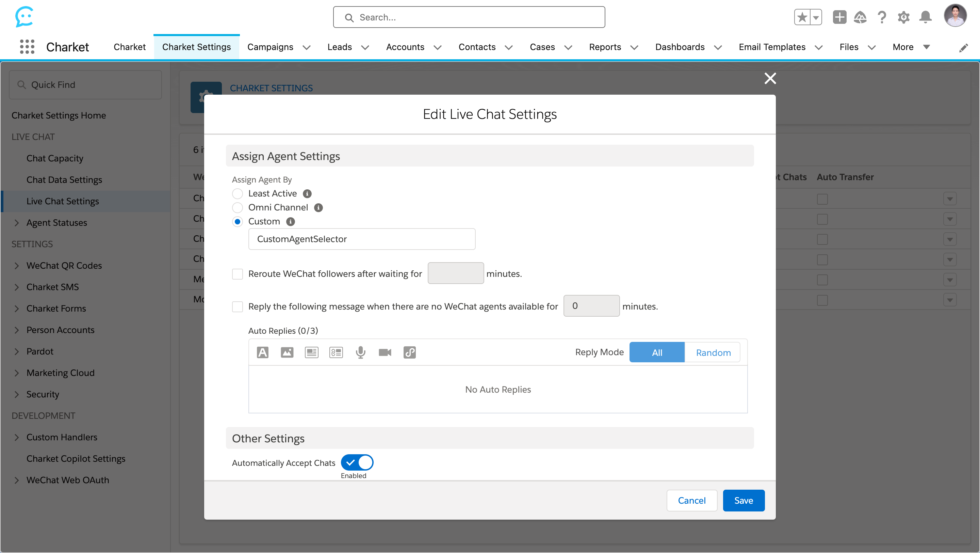This screenshot has width=980, height=553.
Task: Click the pencil edit navigation icon
Action: point(963,48)
